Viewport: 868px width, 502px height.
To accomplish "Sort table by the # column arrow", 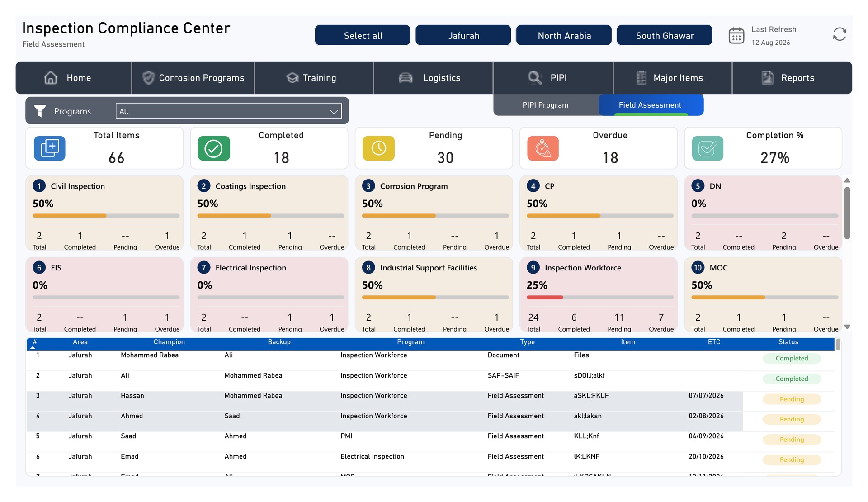I will point(33,348).
